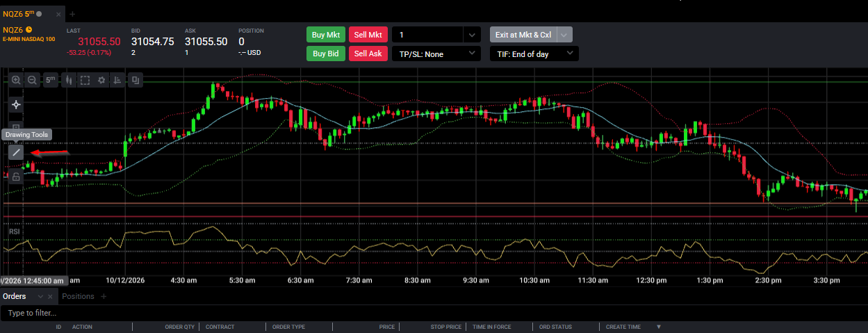The image size is (868, 333).
Task: Click Buy Mkt button
Action: pos(326,35)
